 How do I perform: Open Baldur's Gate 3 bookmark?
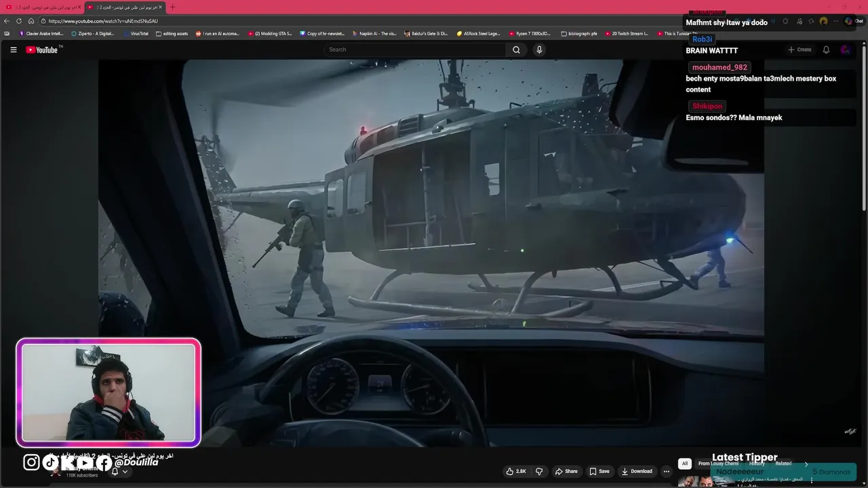[x=426, y=33]
